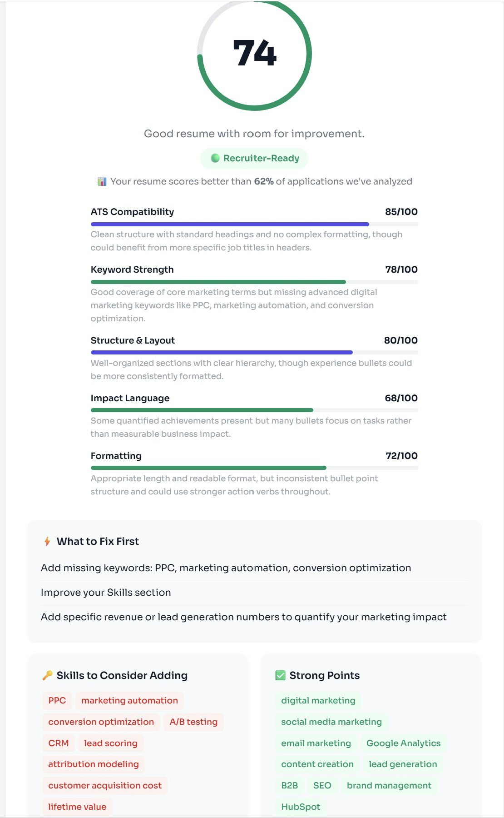The width and height of the screenshot is (504, 818).
Task: Select the Google Analytics strong point tag
Action: click(x=403, y=743)
